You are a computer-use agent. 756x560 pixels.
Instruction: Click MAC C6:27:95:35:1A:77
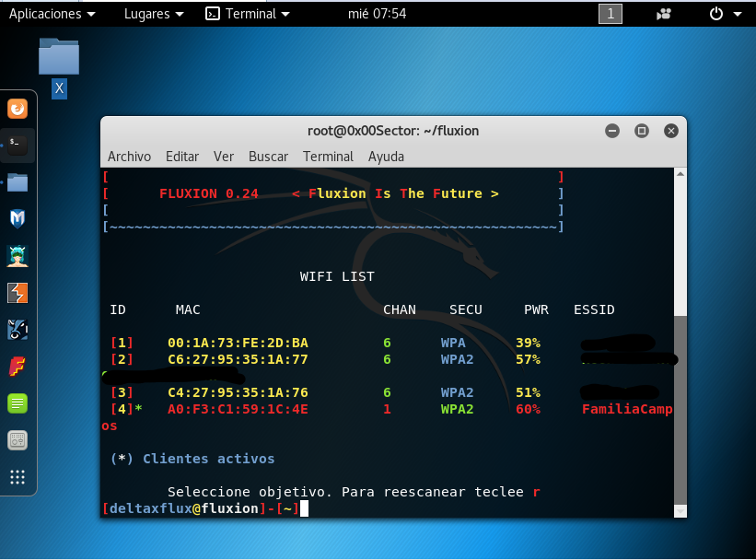238,359
